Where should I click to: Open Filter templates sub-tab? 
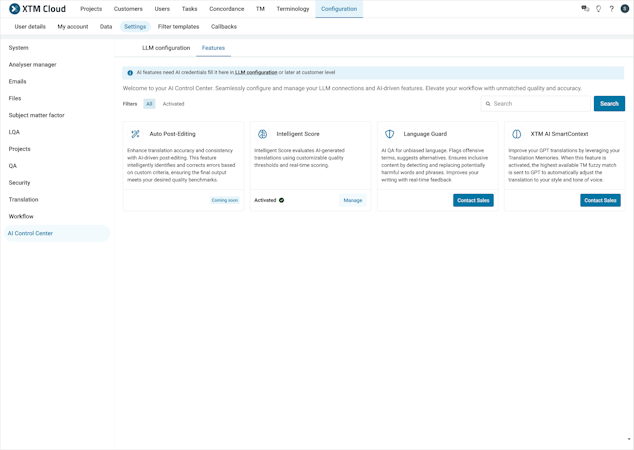pyautogui.click(x=178, y=27)
